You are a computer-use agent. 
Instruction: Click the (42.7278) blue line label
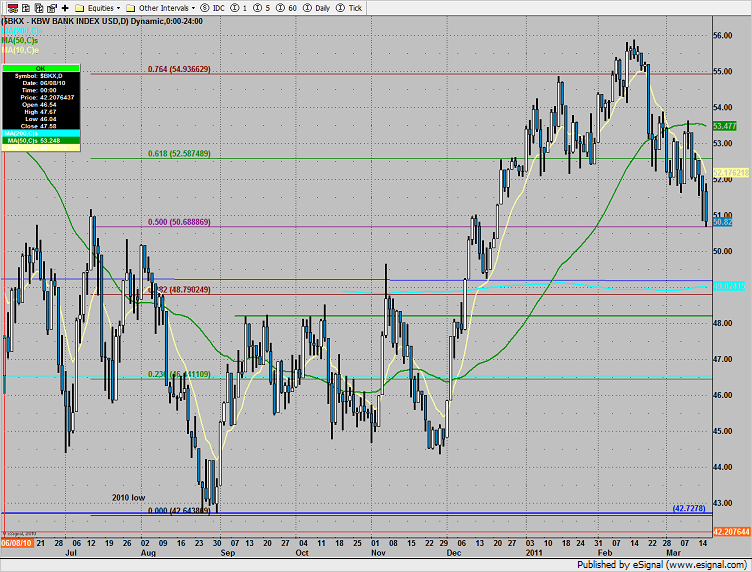coord(689,508)
